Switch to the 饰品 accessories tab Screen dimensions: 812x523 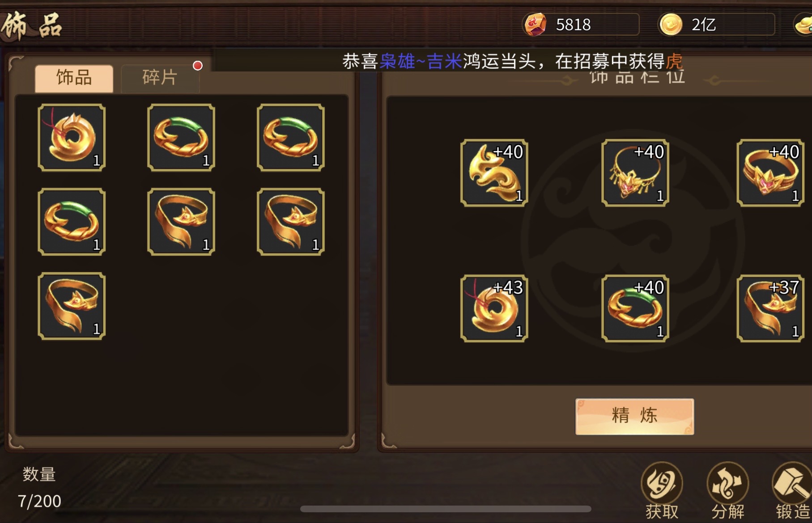point(74,78)
